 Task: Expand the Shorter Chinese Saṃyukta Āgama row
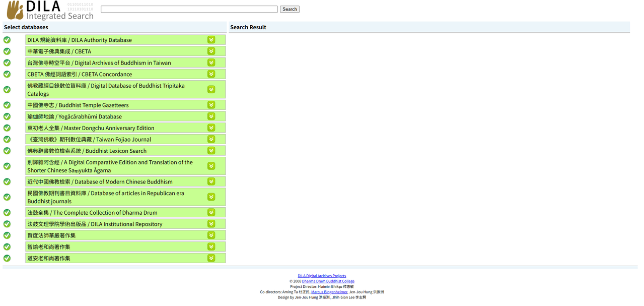click(x=211, y=166)
